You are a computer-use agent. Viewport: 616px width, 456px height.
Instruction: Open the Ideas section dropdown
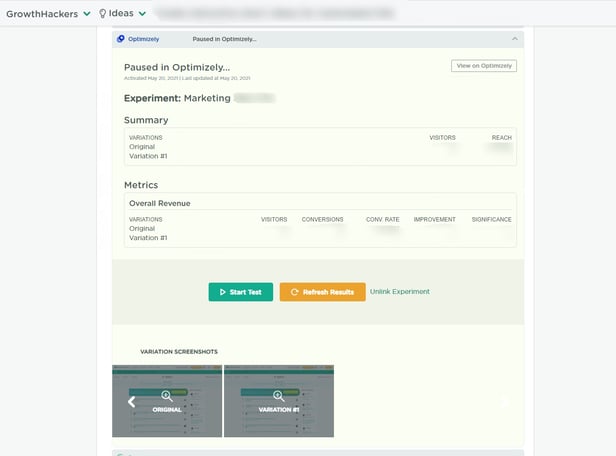(123, 13)
